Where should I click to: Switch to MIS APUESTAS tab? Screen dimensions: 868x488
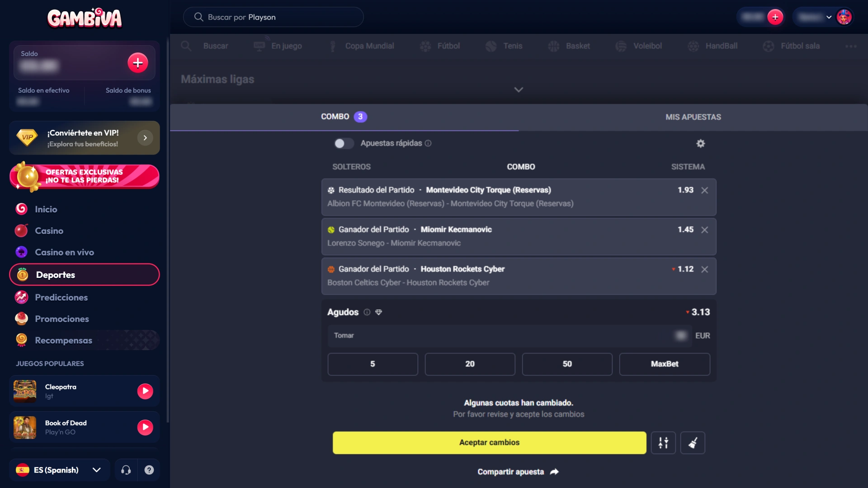693,117
